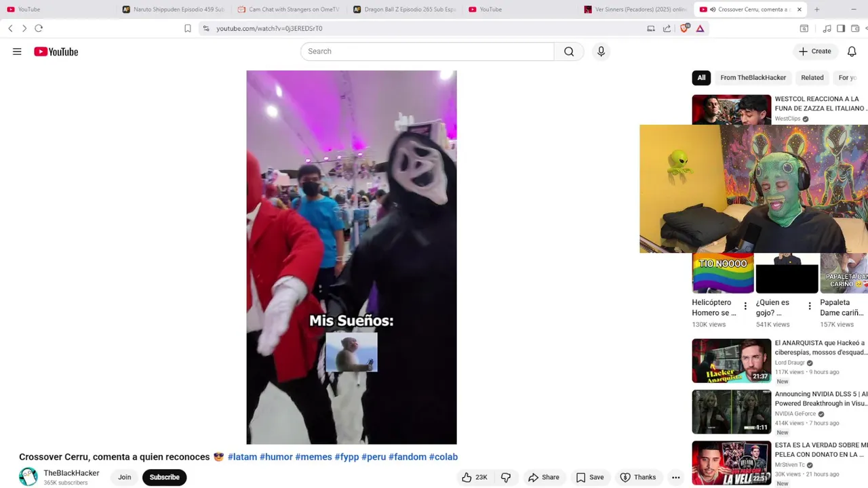Image resolution: width=868 pixels, height=488 pixels.
Task: Click the YouTube search box
Action: [x=427, y=52]
